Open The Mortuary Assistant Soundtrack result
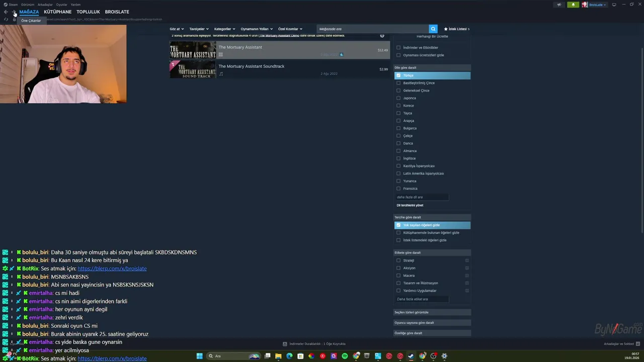 pyautogui.click(x=280, y=69)
